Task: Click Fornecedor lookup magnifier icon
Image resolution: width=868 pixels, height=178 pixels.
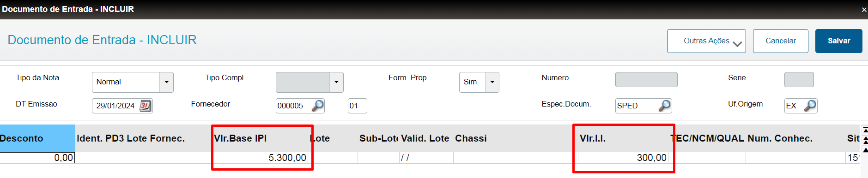Action: 317,106
